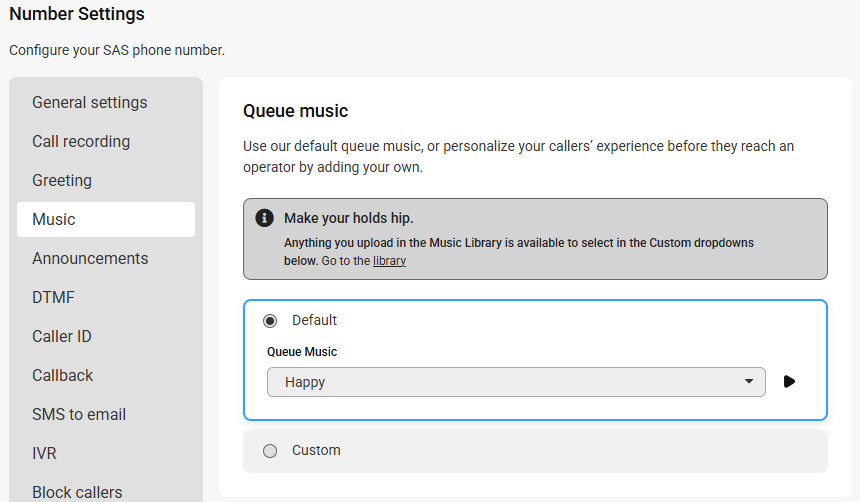Select the Custom radio button
The height and width of the screenshot is (502, 860).
pos(270,451)
